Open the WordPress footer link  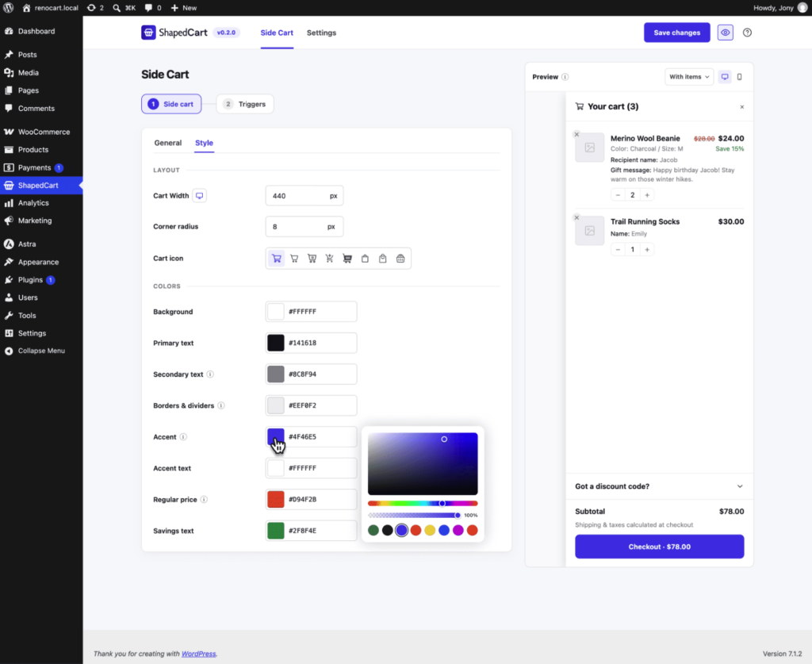(198, 654)
